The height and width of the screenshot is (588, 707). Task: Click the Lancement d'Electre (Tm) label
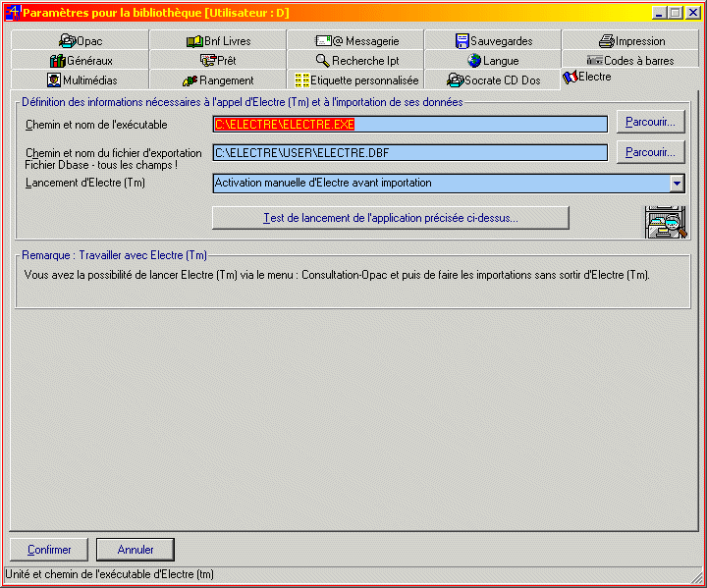click(85, 183)
